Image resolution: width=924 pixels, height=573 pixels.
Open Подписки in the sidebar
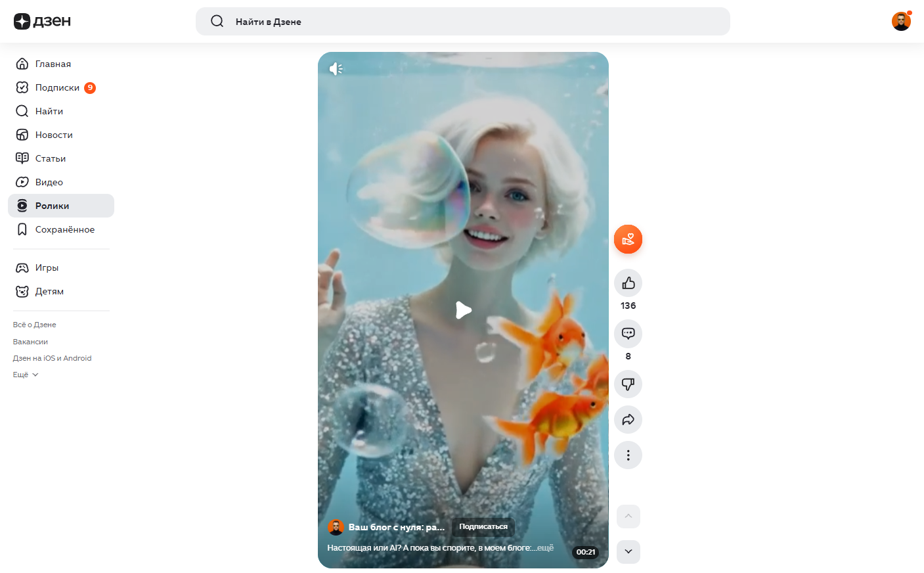pyautogui.click(x=57, y=88)
